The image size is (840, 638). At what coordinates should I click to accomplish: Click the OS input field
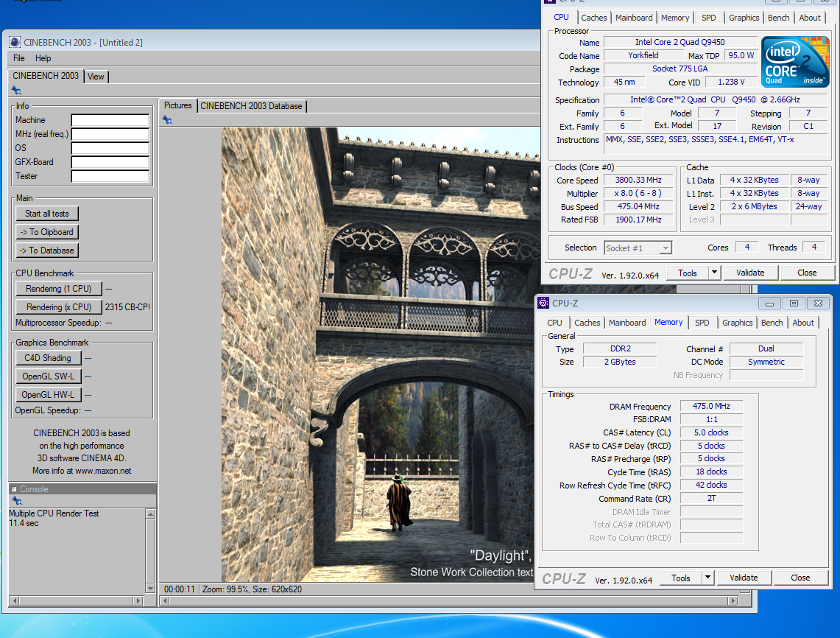110,148
